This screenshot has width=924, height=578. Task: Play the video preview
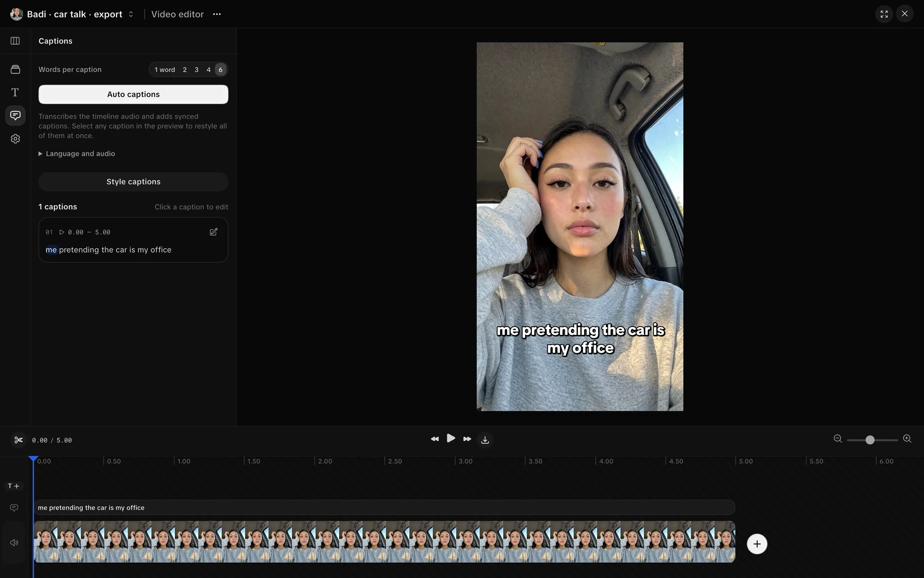click(x=451, y=439)
